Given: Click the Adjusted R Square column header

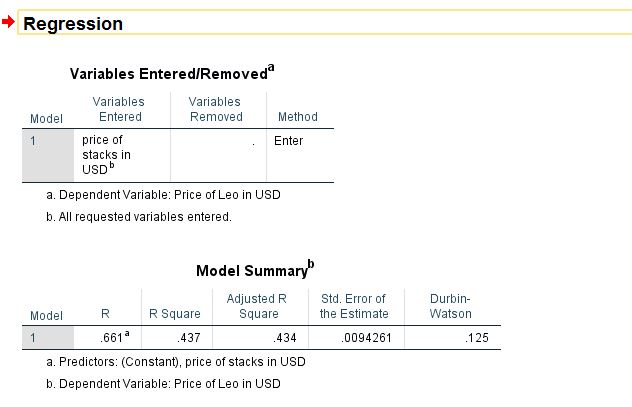Looking at the screenshot, I should click(x=257, y=306).
